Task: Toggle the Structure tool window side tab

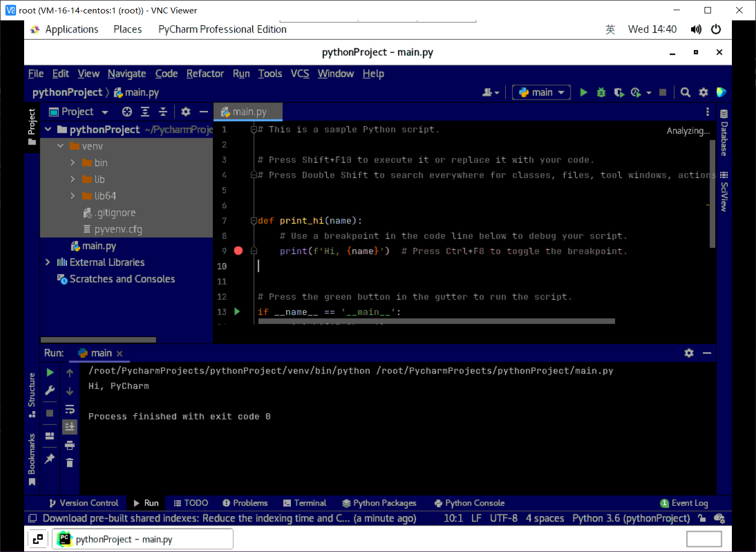Action: (x=32, y=396)
